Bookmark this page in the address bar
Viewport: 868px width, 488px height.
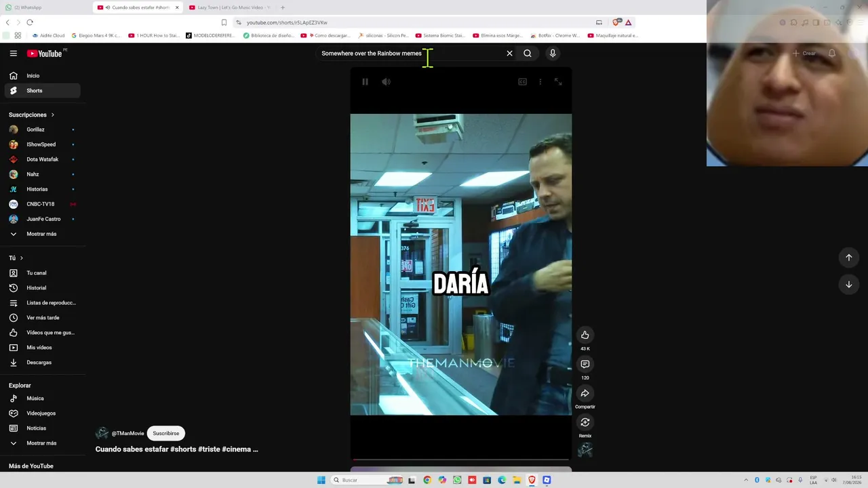click(224, 22)
